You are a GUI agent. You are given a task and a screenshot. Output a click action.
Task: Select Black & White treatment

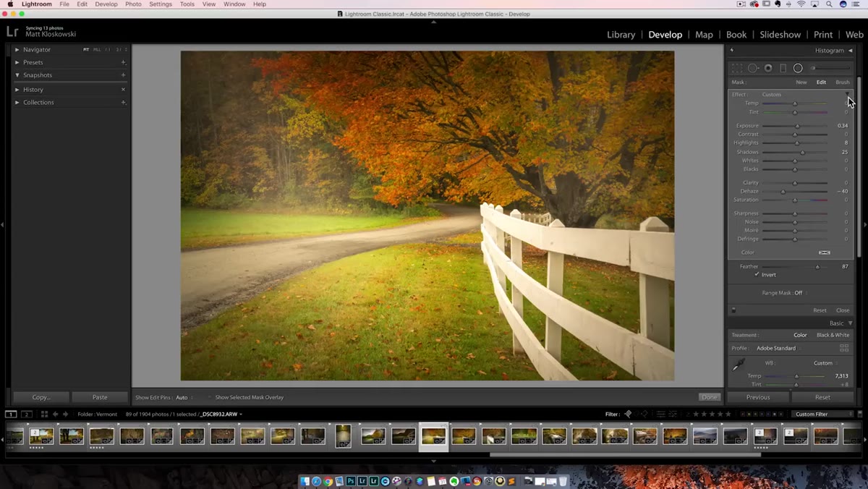tap(833, 335)
